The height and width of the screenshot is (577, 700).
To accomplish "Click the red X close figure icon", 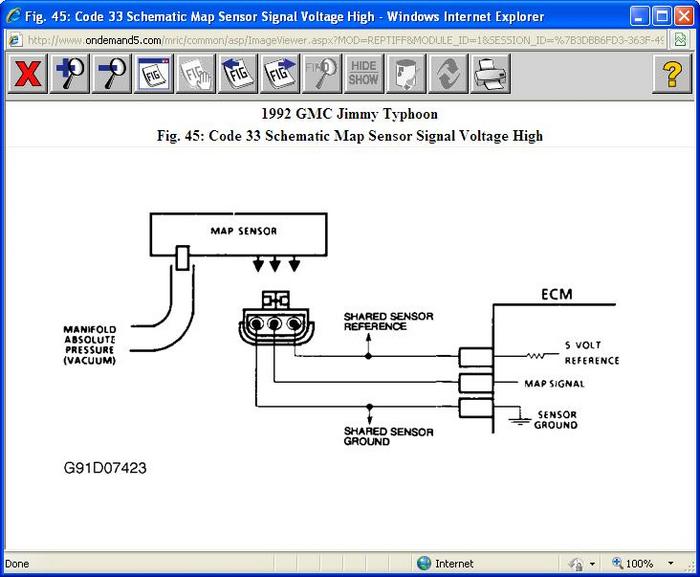I will pos(27,74).
